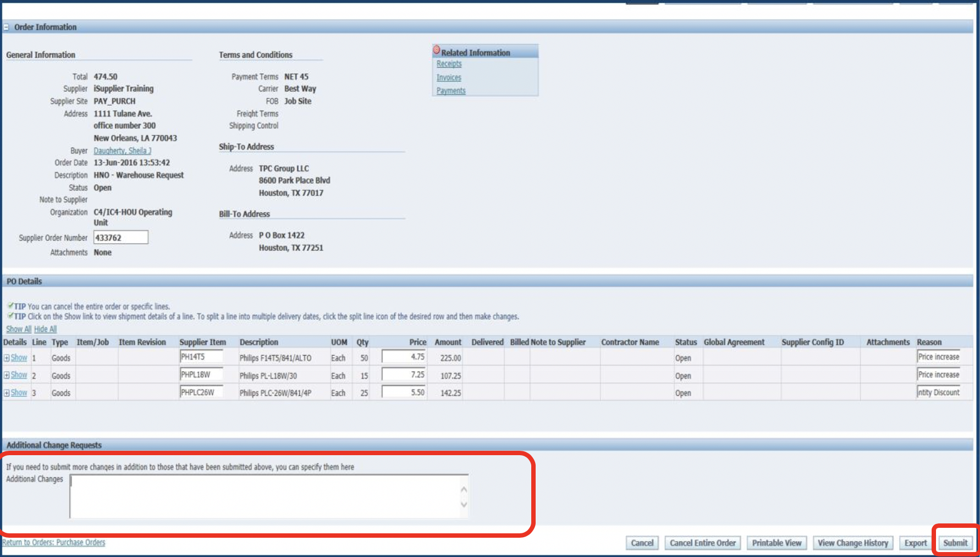Edit the price field 4.75

click(404, 357)
